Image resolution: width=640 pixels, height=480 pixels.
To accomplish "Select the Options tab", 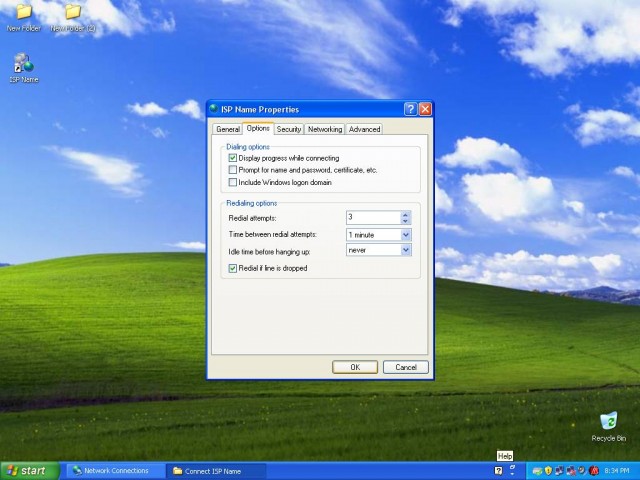I will [x=258, y=128].
